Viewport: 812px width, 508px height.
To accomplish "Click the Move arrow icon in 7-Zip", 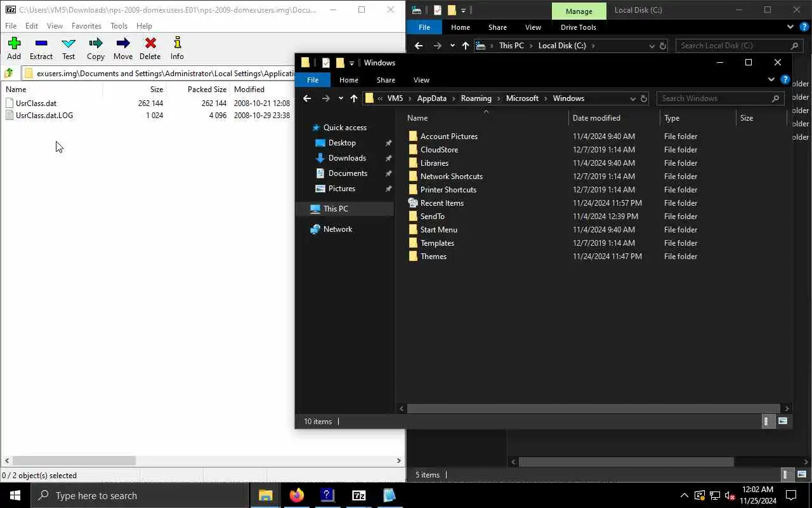I will click(x=123, y=48).
